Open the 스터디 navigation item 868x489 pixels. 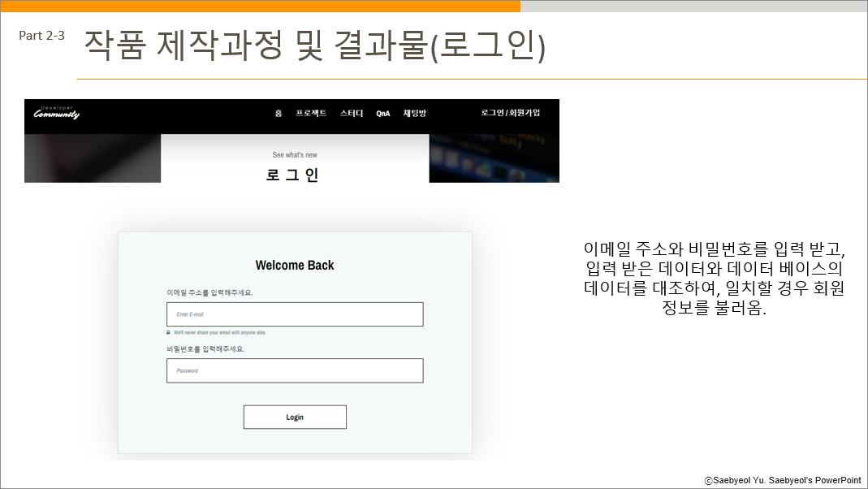[351, 114]
